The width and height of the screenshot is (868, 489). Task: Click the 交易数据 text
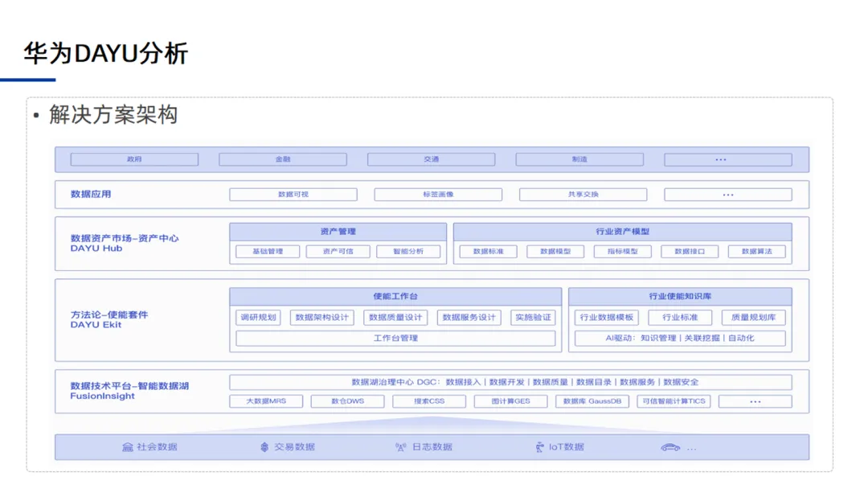(294, 447)
